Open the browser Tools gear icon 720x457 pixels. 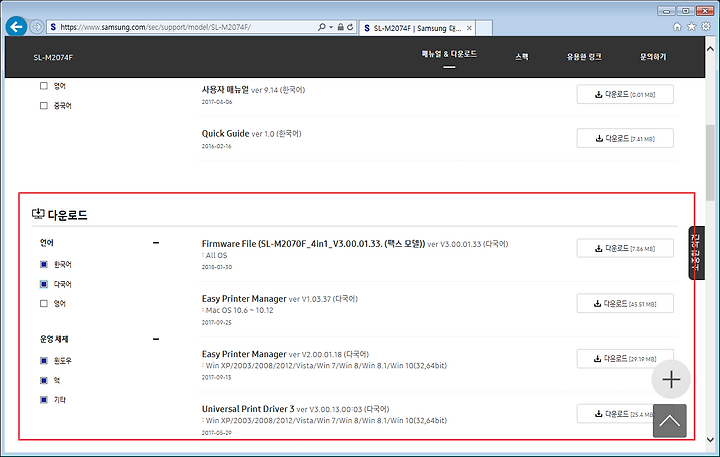click(706, 26)
